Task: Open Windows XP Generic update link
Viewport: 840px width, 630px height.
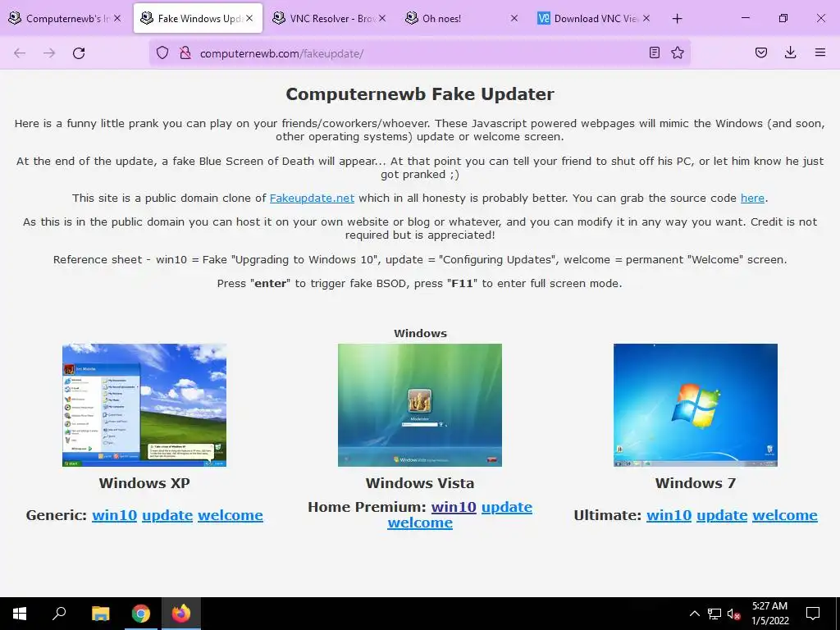Action: pyautogui.click(x=167, y=515)
